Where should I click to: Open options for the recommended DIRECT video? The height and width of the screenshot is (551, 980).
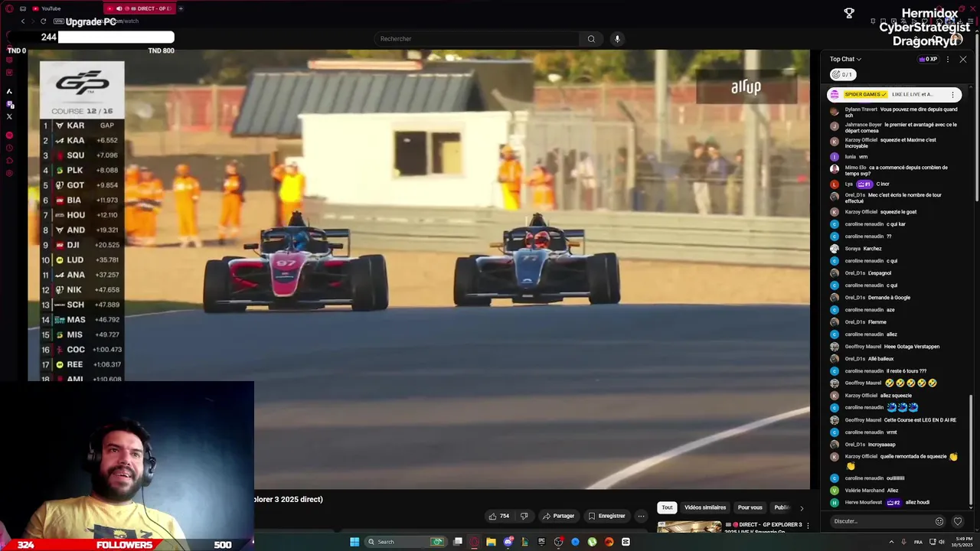(807, 526)
